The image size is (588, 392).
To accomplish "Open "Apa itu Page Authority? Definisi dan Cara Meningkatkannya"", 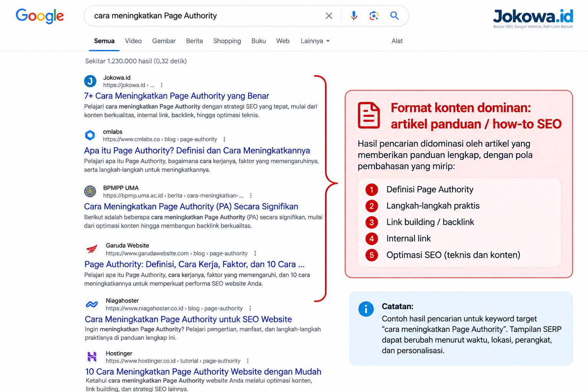I will coord(197,150).
